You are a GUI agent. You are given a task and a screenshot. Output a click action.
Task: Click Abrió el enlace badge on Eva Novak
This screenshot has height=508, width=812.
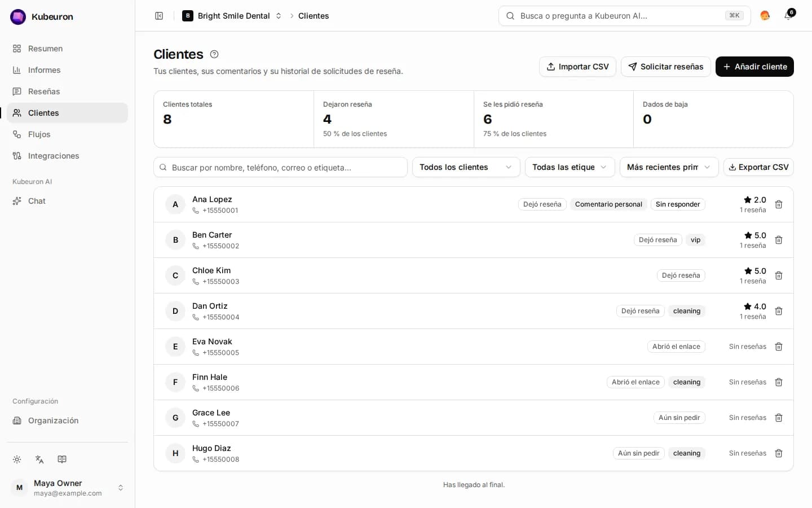676,347
